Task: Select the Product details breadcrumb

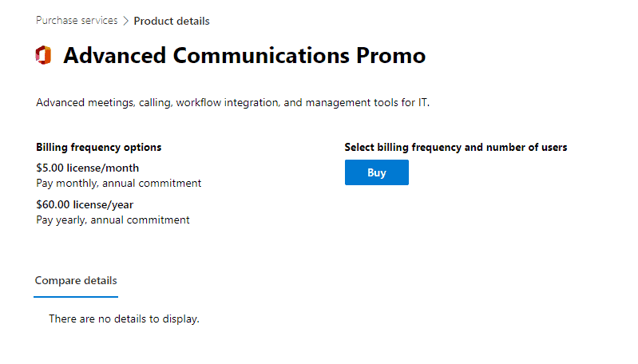Action: point(172,21)
